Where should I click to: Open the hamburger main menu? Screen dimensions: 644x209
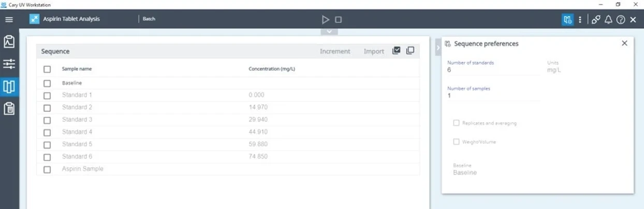click(9, 20)
